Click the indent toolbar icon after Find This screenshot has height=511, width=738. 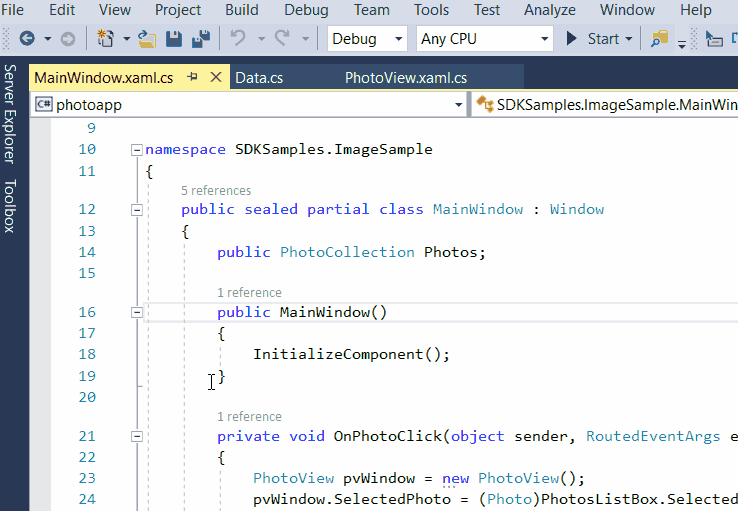pyautogui.click(x=714, y=39)
